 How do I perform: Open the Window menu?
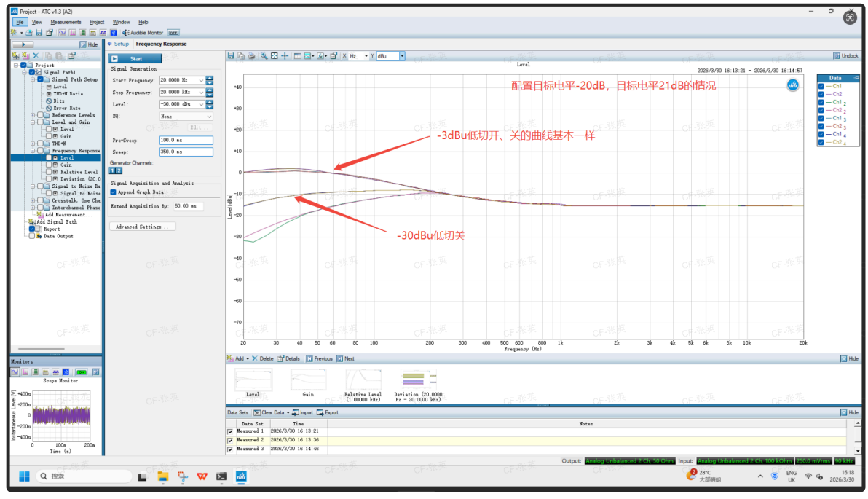(121, 22)
